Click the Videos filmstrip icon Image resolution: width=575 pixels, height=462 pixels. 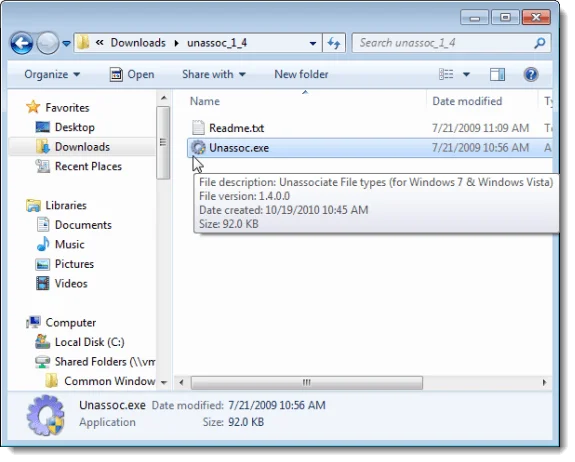pyautogui.click(x=43, y=283)
